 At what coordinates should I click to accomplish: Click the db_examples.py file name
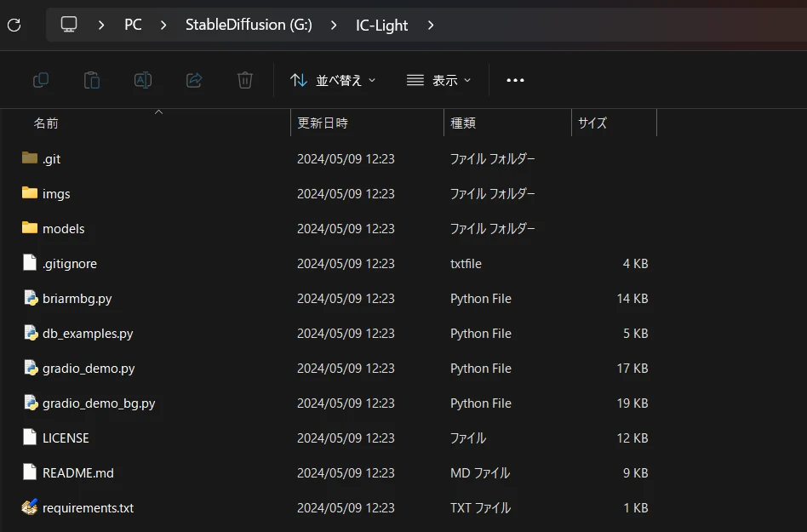(x=88, y=334)
